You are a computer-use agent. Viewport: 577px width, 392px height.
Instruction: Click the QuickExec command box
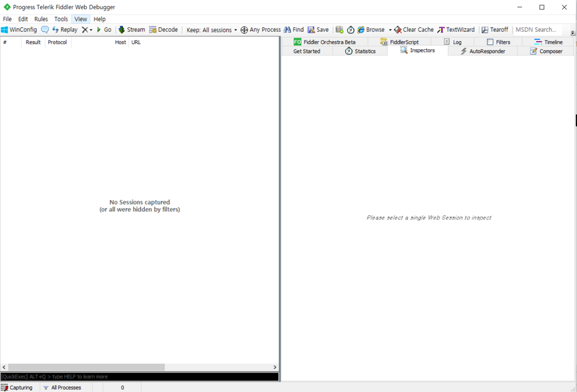[x=139, y=376]
